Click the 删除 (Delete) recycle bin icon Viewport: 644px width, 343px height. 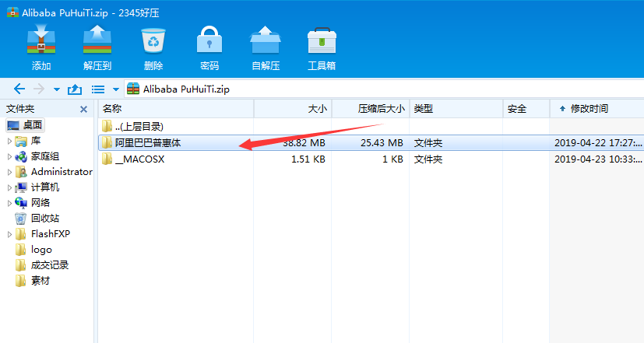(x=153, y=40)
